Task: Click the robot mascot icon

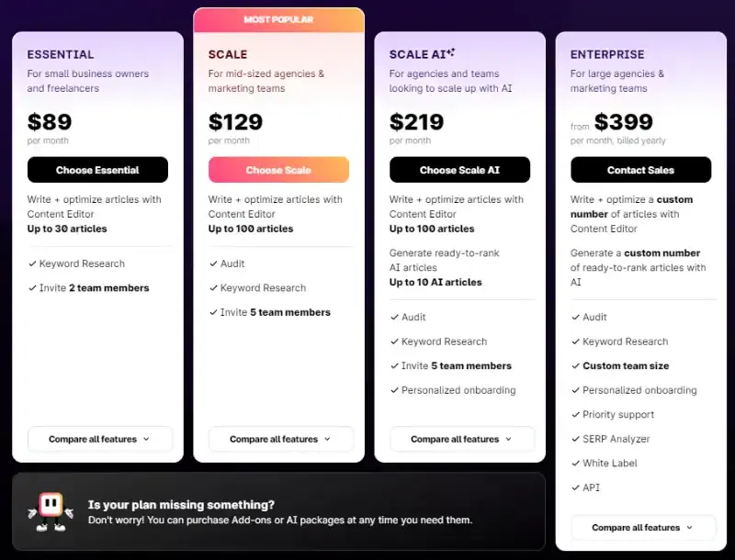Action: (x=50, y=505)
